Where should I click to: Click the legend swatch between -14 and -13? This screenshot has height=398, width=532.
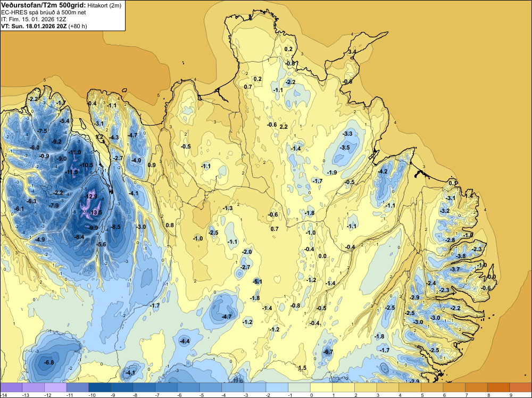click(x=11, y=387)
